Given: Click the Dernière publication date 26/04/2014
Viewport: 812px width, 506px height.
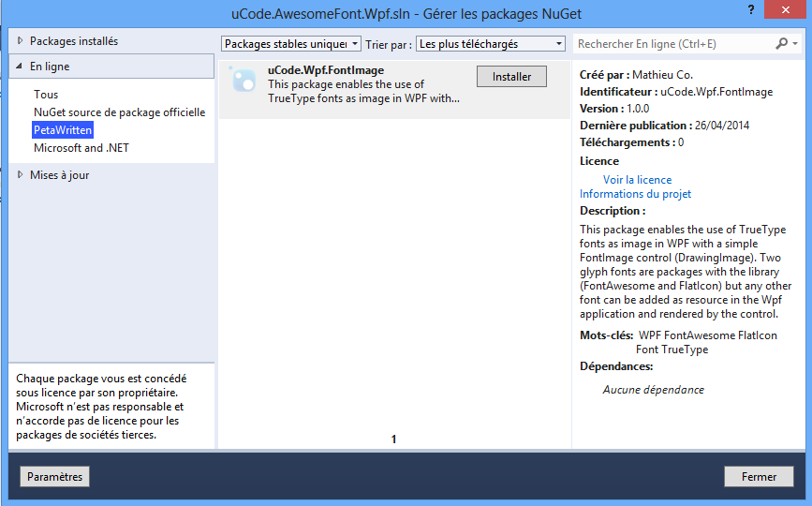Looking at the screenshot, I should (x=722, y=126).
